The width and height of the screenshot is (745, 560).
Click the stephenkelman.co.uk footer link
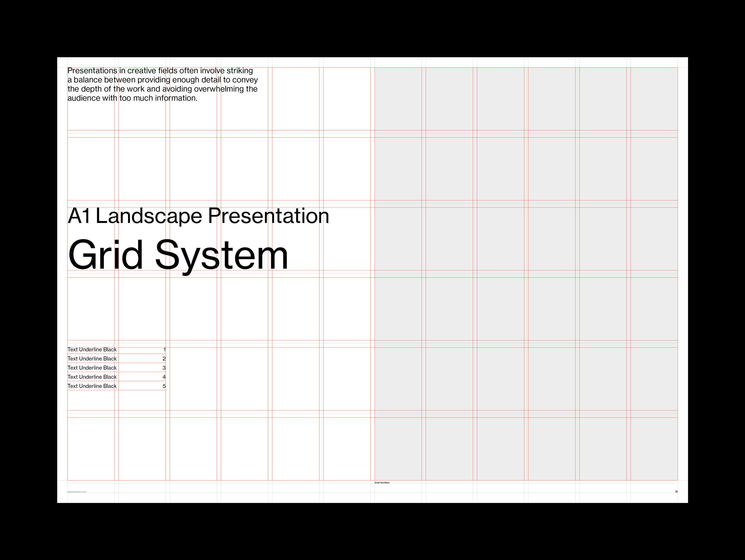click(77, 492)
